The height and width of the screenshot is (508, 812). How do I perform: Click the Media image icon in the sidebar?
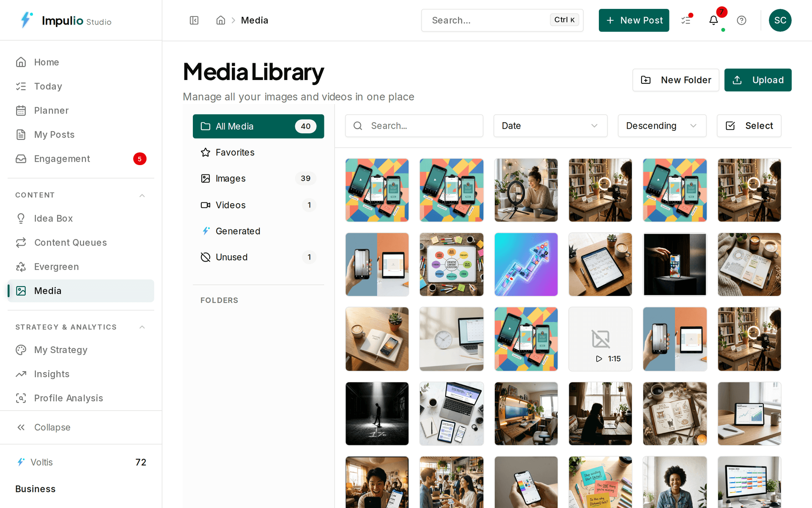pos(21,291)
